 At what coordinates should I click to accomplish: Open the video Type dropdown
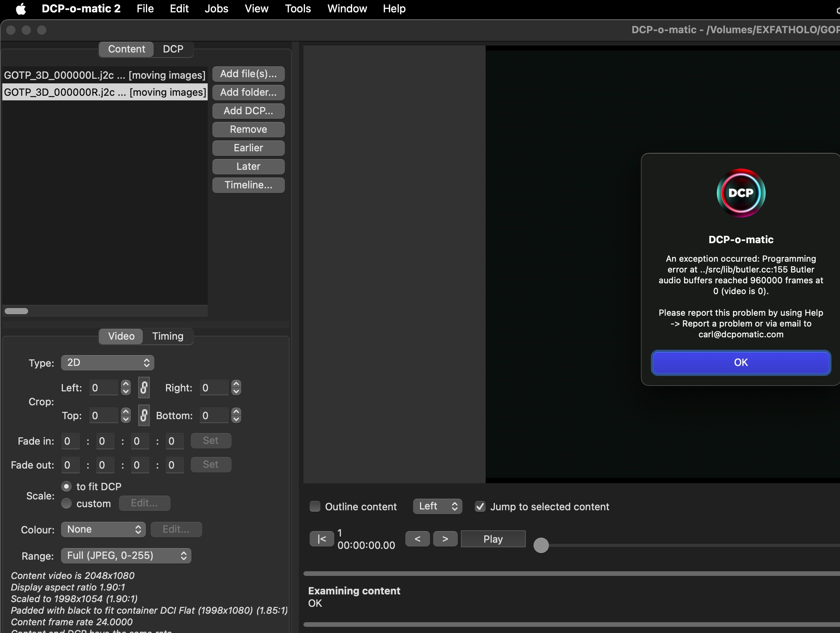[x=107, y=363]
